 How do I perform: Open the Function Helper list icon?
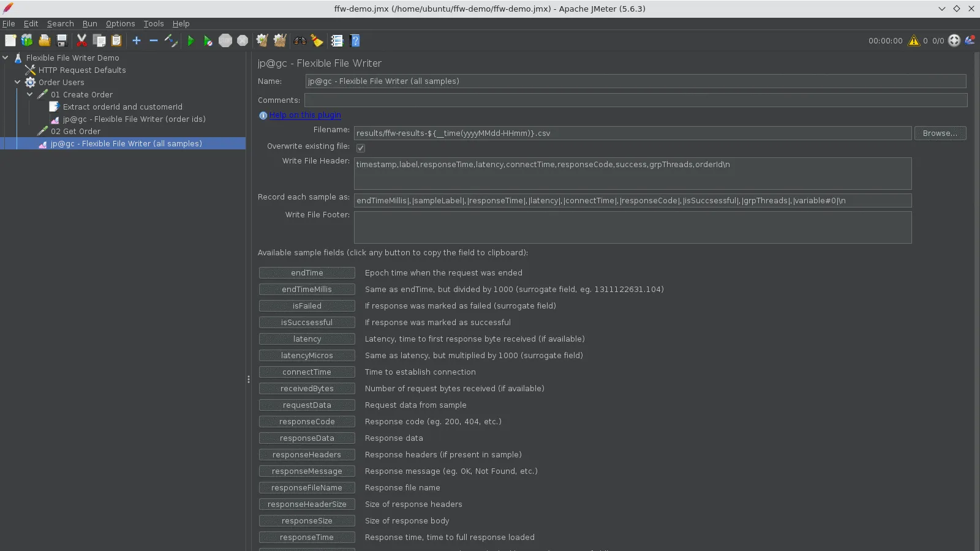[x=337, y=40]
